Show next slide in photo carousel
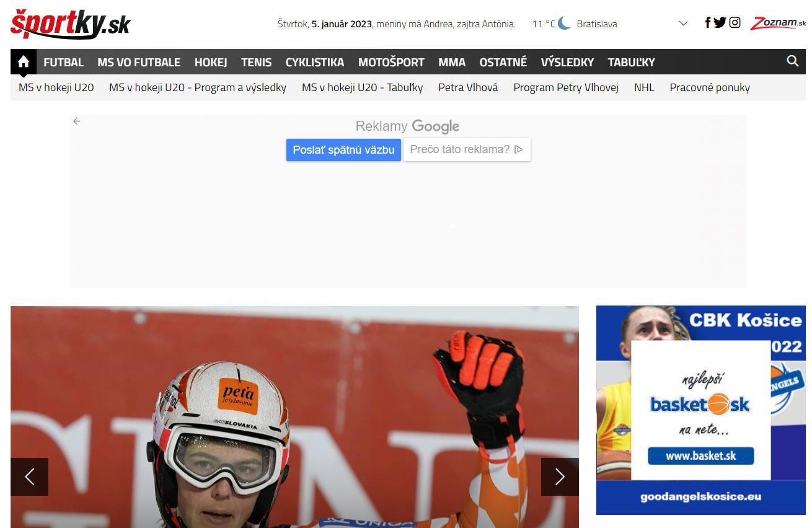The height and width of the screenshot is (528, 812). [x=559, y=477]
